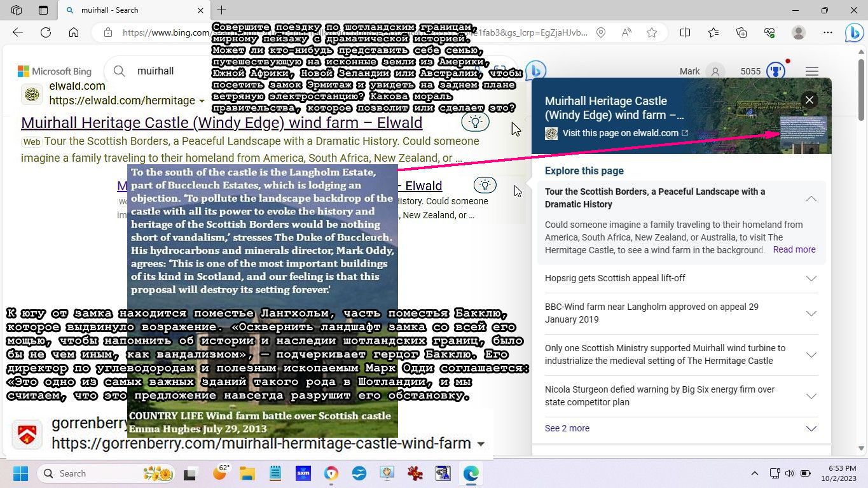Screen dimensions: 868x488
Task: Open Microsoft Edge on the taskbar
Action: tap(471, 473)
